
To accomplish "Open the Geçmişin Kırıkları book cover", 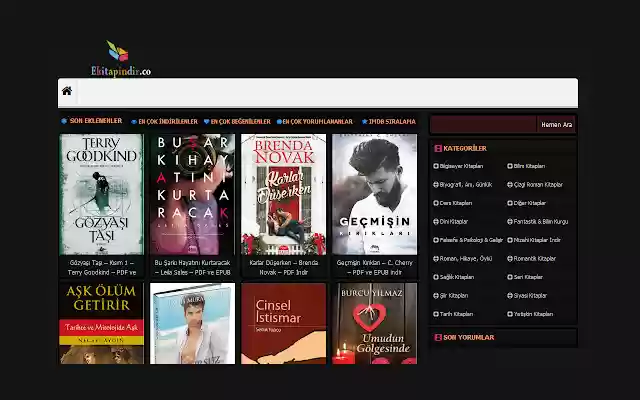I will [x=375, y=195].
